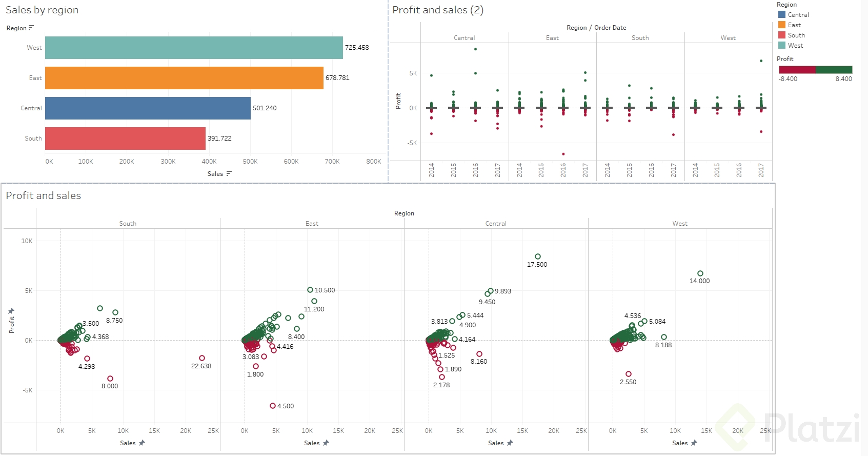Click the Central column header in Profit and sales (2)
The image size is (868, 456).
pyautogui.click(x=465, y=38)
